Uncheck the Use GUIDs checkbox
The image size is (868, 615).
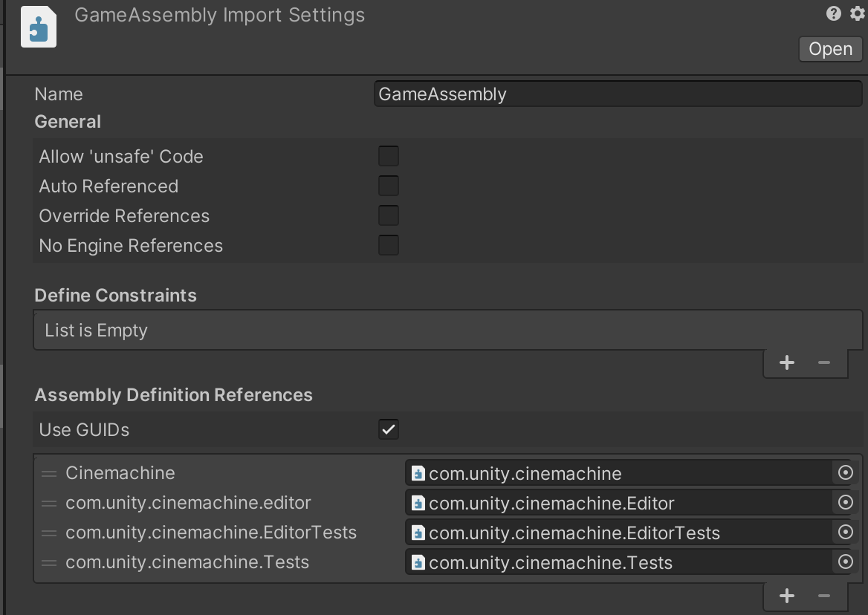(389, 429)
